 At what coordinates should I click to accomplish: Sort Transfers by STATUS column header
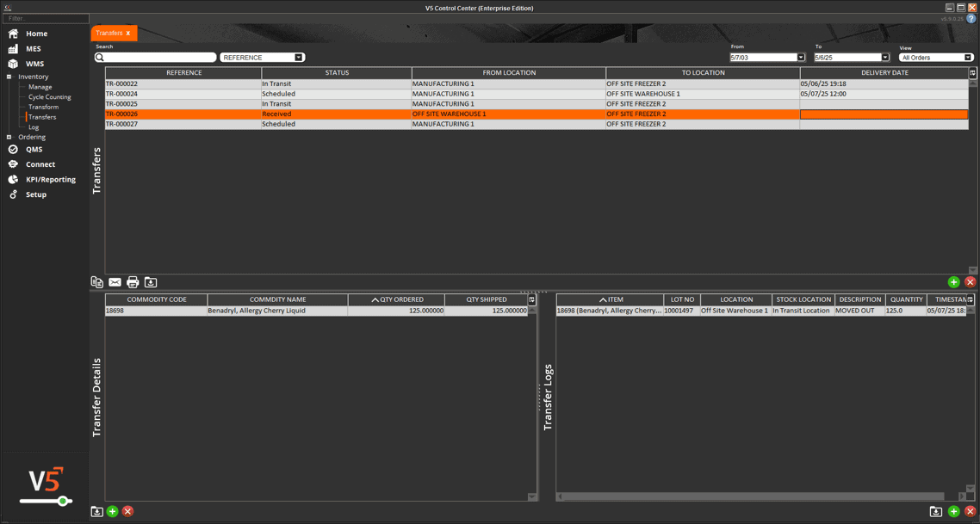pyautogui.click(x=337, y=73)
